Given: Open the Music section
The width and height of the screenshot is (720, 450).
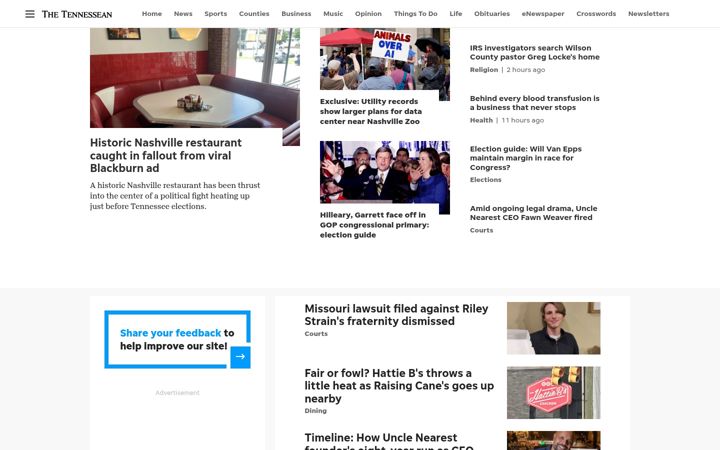Looking at the screenshot, I should point(333,14).
